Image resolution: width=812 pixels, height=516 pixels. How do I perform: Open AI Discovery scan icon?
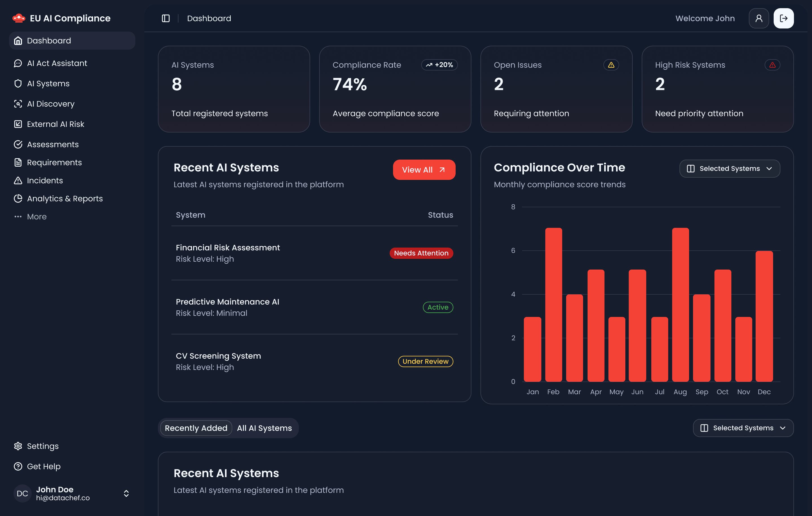pos(18,104)
